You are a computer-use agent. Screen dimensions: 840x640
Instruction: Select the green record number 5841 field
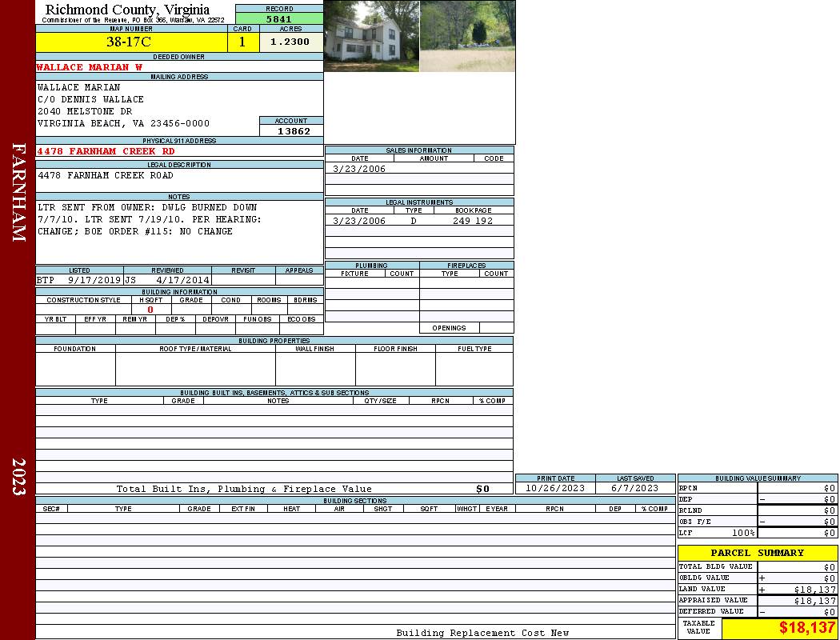coord(278,18)
